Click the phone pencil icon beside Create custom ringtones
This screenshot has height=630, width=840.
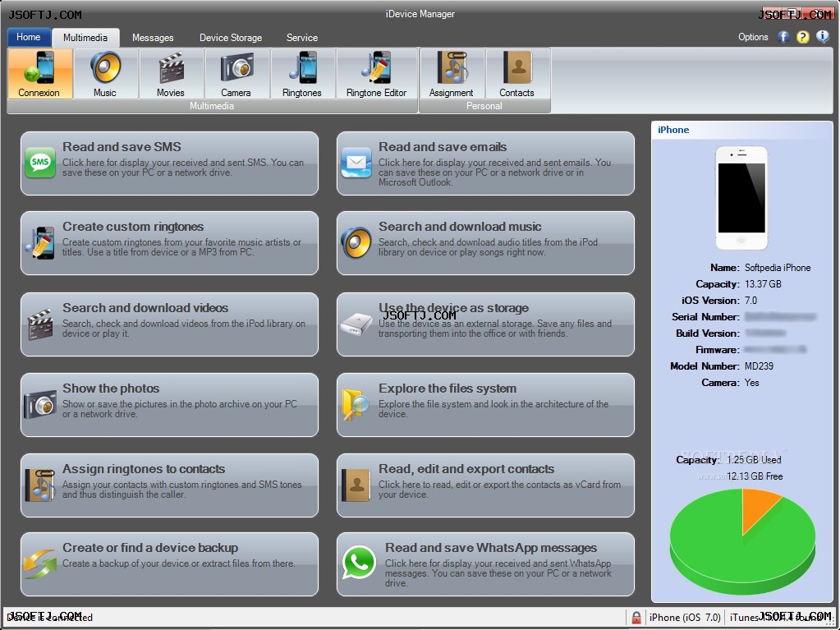click(40, 242)
